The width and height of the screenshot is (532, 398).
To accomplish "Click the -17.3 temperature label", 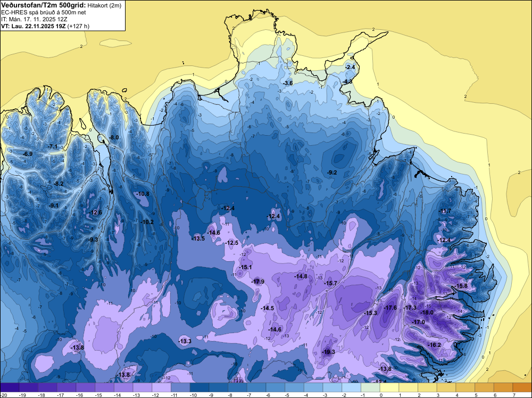I will tap(410, 308).
